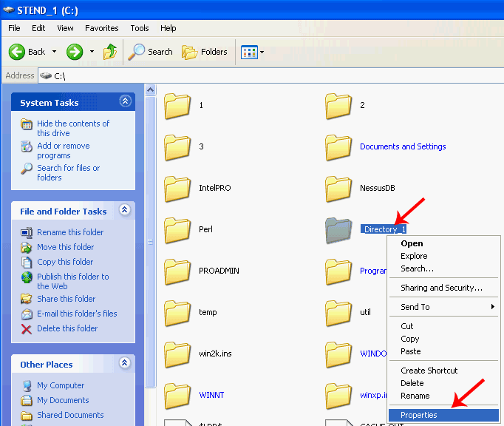Viewport: 504px width, 426px height.
Task: Open the Search magnifier toolbar button
Action: 150,52
